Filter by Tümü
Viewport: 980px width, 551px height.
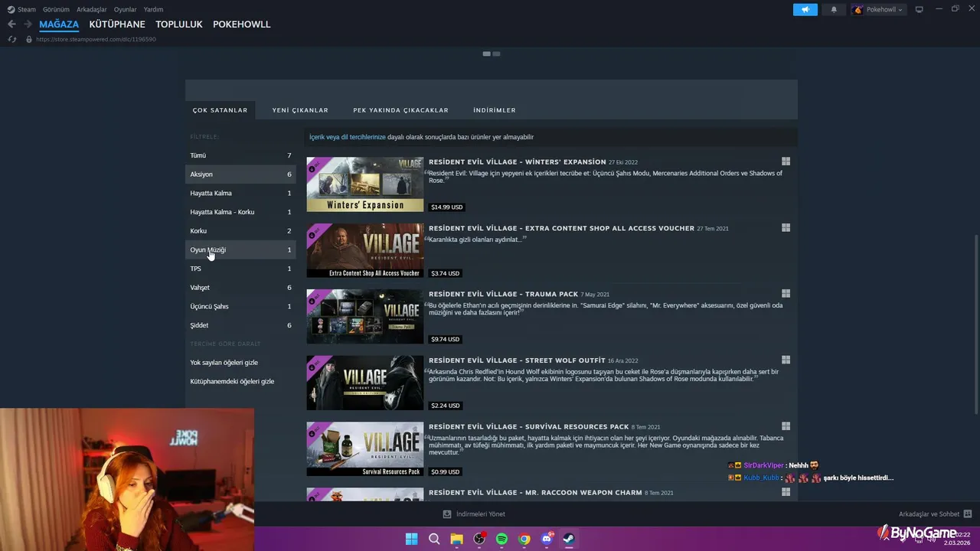click(240, 155)
